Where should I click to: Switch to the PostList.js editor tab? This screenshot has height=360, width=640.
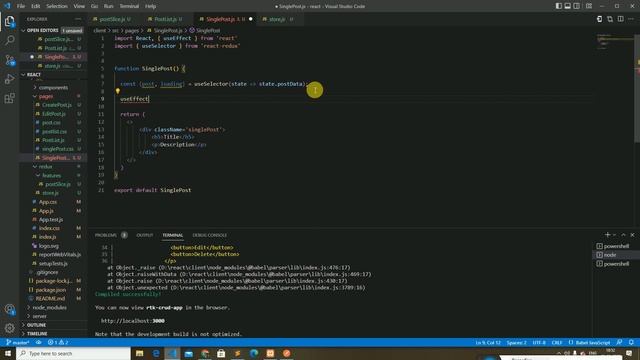coord(165,19)
